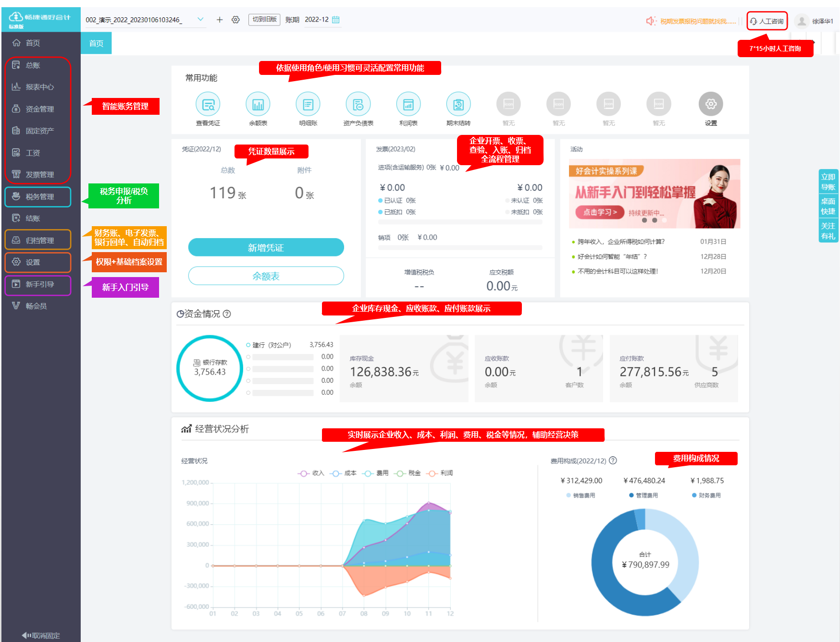840x642 pixels.
Task: Click the help icon beside 费用构成
Action: pos(613,460)
